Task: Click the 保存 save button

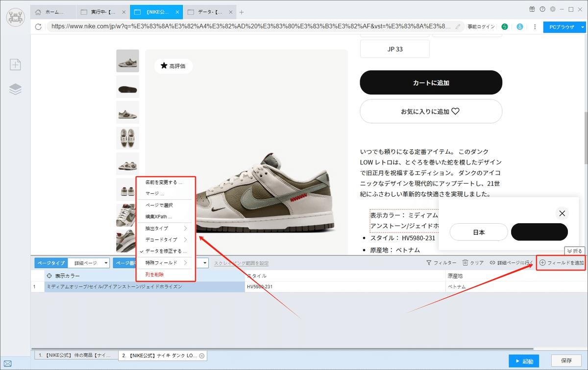Action: click(566, 361)
